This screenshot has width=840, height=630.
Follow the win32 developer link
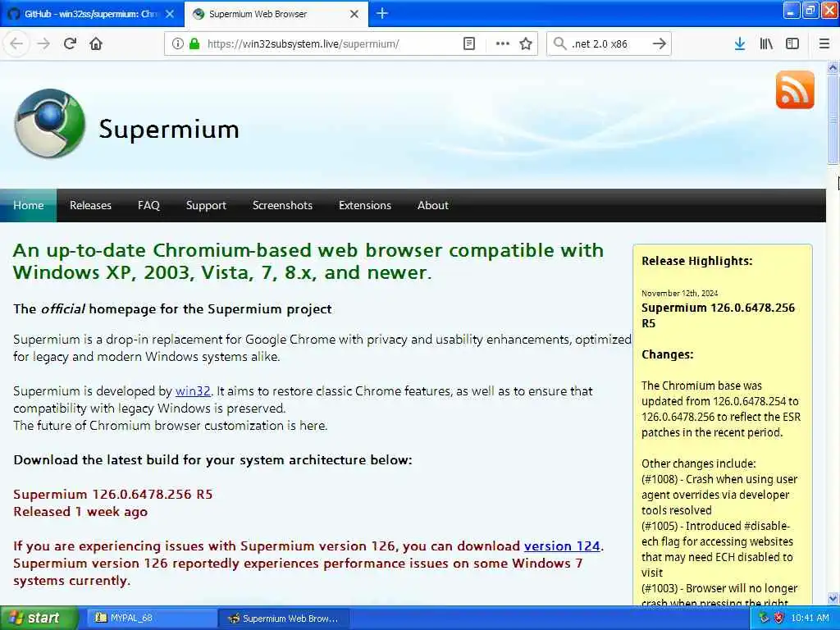tap(193, 391)
